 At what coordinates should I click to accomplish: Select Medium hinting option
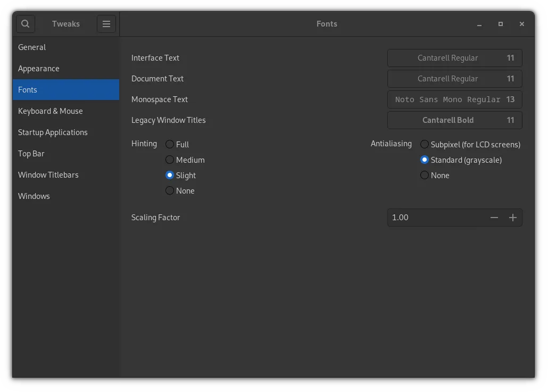point(169,160)
